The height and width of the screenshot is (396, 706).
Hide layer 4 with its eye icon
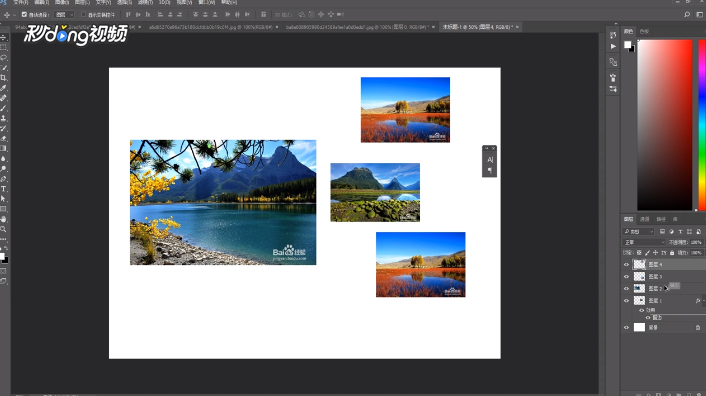pyautogui.click(x=626, y=265)
